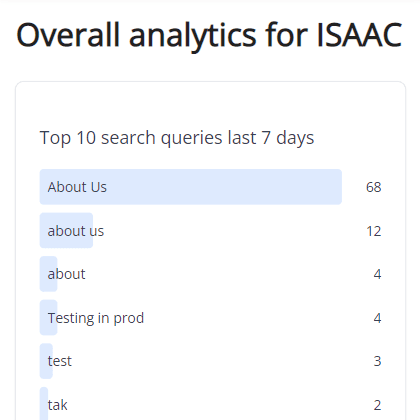The width and height of the screenshot is (420, 420).
Task: Select the count 2 beside tak
Action: [377, 405]
